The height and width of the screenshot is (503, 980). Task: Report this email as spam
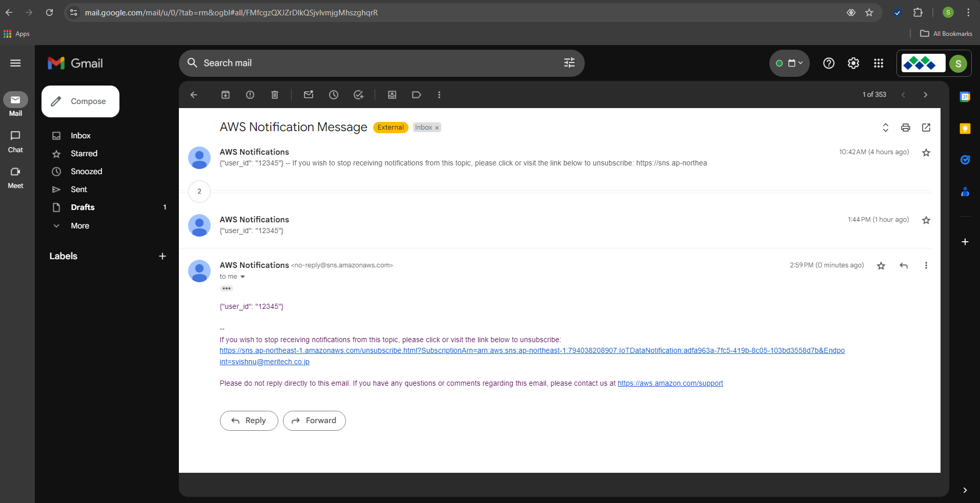250,95
